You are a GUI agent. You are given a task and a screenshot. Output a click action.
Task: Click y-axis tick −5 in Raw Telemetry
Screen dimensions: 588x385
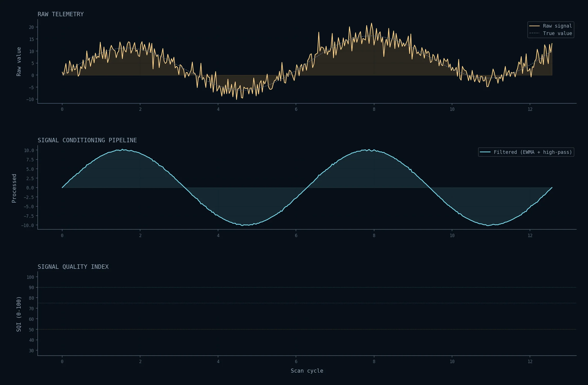[31, 87]
